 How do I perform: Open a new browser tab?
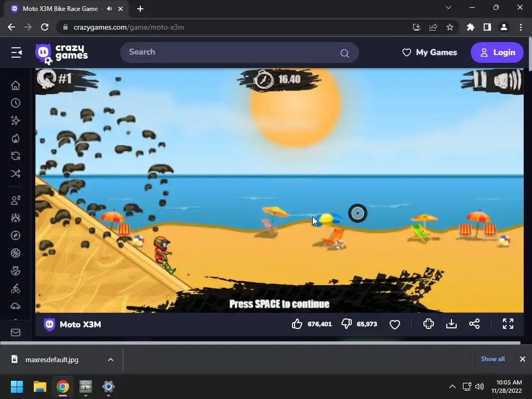[x=140, y=9]
